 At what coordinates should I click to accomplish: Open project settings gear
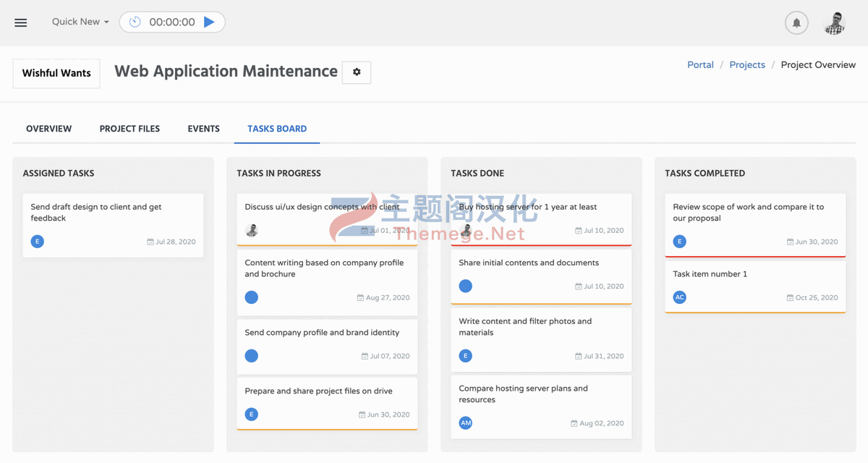357,72
